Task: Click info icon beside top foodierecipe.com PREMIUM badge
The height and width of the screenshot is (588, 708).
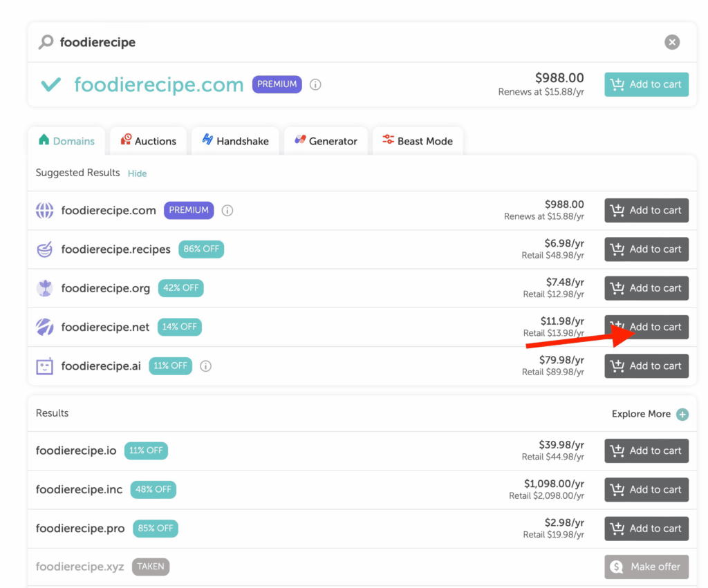Action: coord(315,84)
